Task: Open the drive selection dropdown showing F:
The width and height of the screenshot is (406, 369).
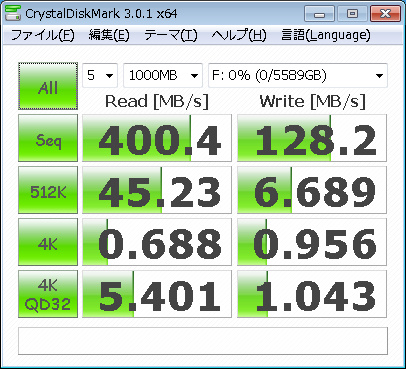Action: (298, 75)
